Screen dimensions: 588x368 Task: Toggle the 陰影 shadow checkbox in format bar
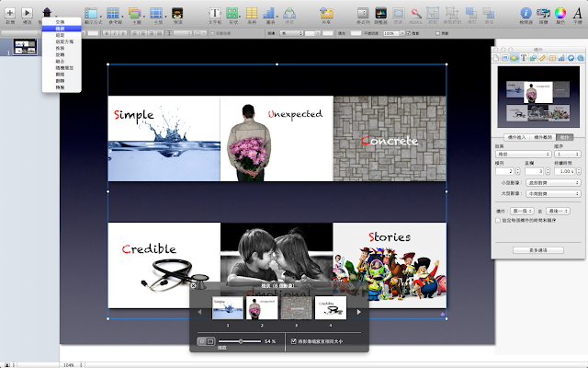(408, 33)
